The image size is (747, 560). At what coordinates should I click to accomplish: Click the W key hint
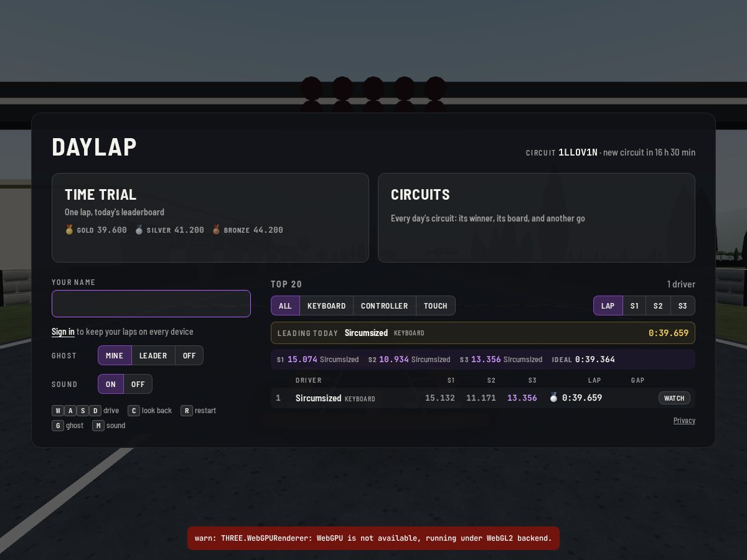pyautogui.click(x=58, y=411)
